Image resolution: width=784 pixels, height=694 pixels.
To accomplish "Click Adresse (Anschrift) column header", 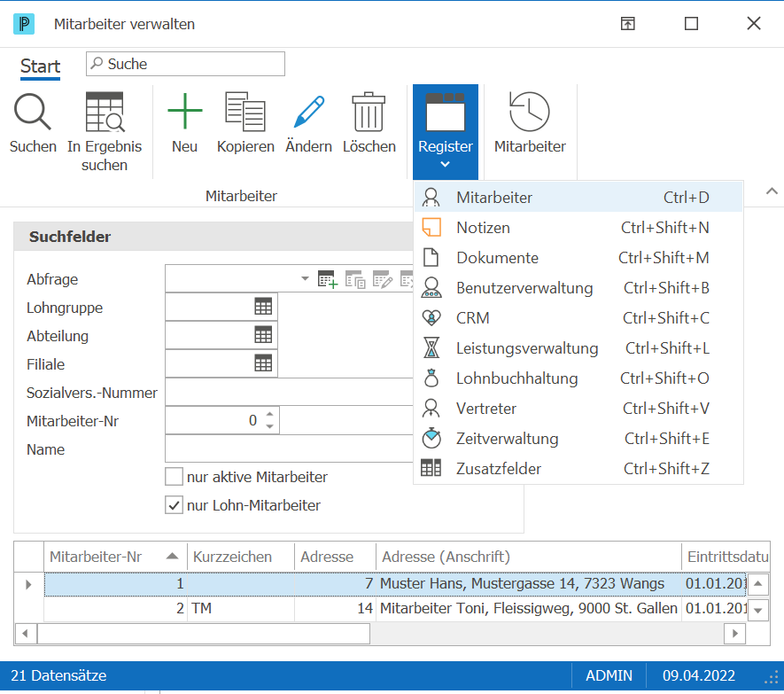I will click(529, 557).
